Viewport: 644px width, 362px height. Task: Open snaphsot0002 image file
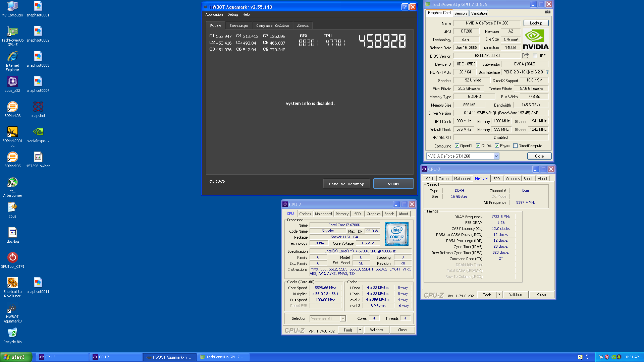(38, 34)
